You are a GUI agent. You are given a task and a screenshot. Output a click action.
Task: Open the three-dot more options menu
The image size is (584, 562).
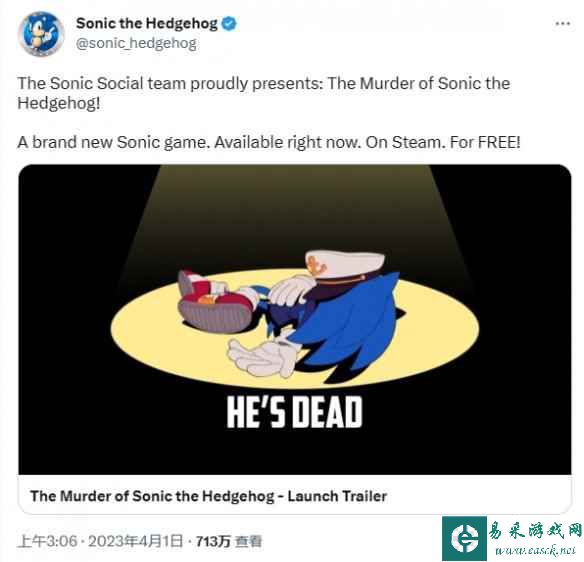(562, 23)
